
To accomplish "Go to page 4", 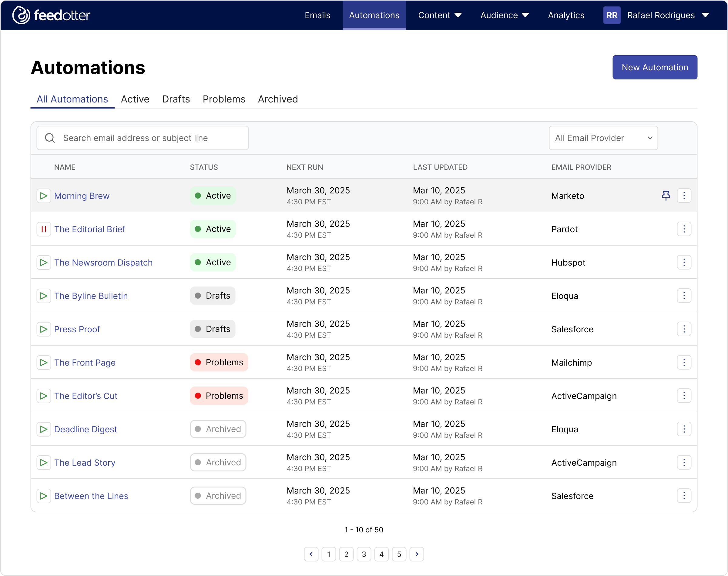I will (381, 554).
